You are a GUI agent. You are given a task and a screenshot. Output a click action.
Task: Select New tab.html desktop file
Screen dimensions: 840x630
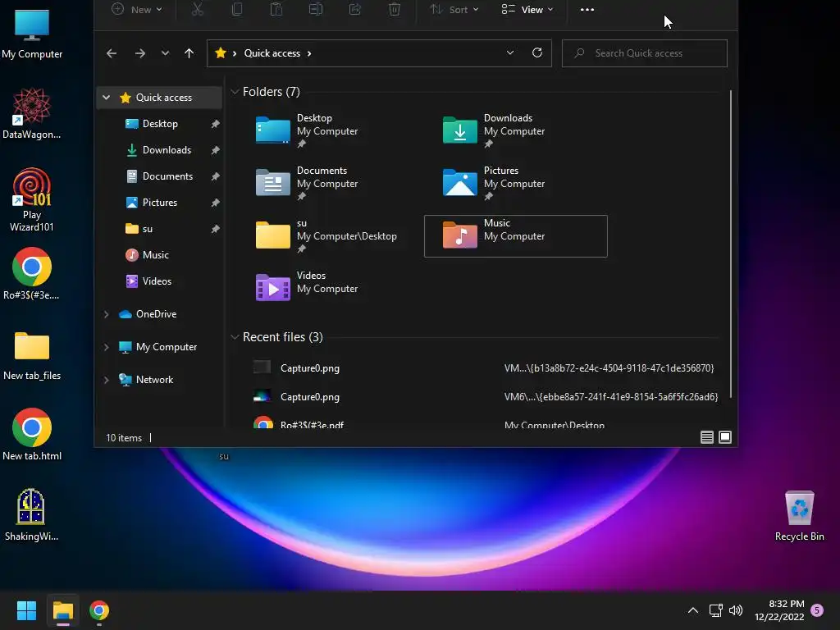(x=32, y=435)
